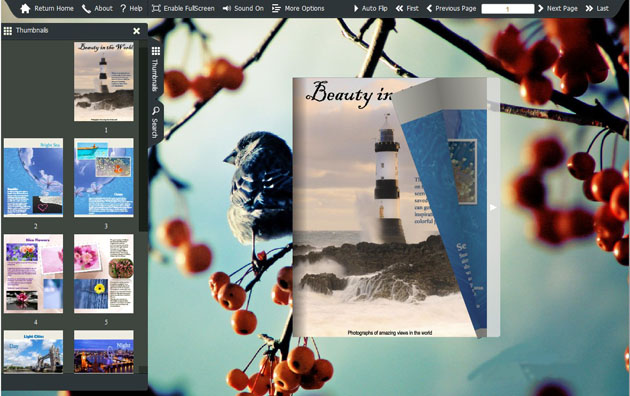
Task: Click the Auto Flip label
Action: (374, 8)
